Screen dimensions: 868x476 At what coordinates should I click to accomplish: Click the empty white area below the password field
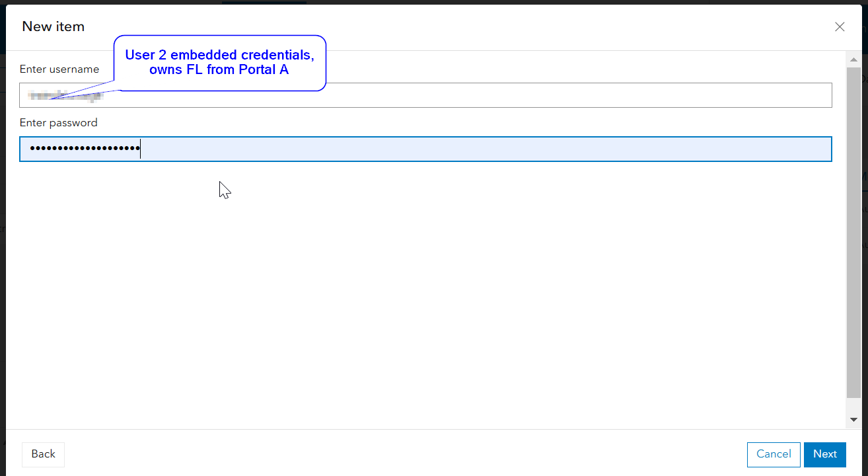(x=425, y=291)
